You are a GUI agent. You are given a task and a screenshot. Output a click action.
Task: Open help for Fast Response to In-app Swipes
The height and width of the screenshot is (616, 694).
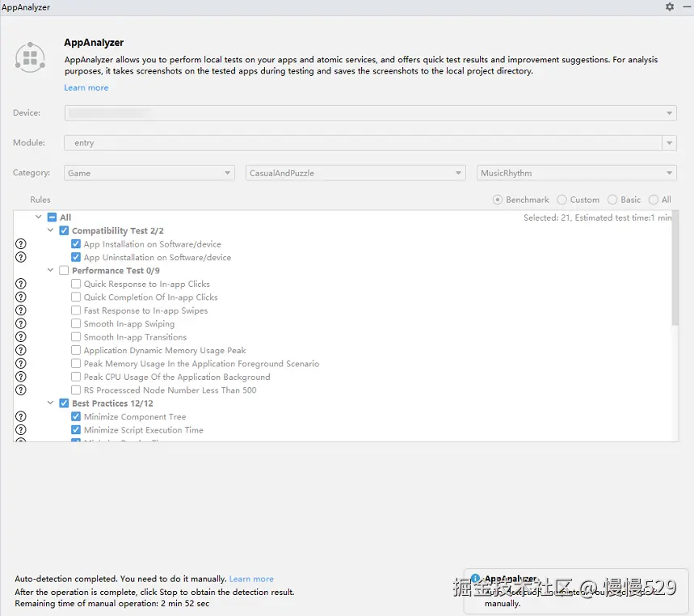[21, 310]
